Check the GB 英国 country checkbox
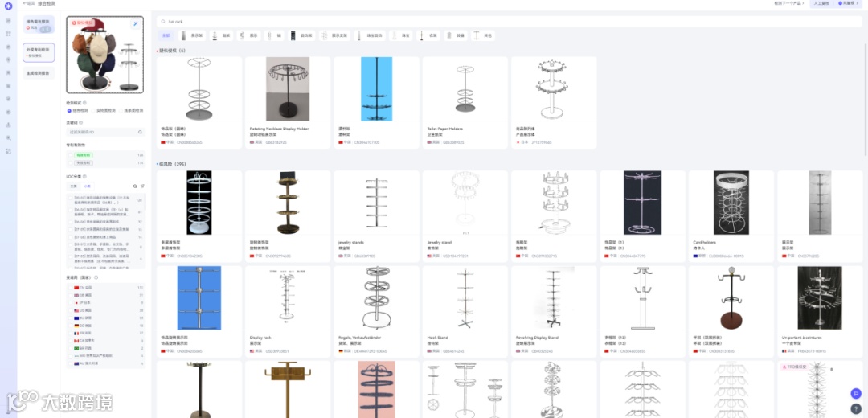Screen dimensions: 868x418 (x=70, y=295)
